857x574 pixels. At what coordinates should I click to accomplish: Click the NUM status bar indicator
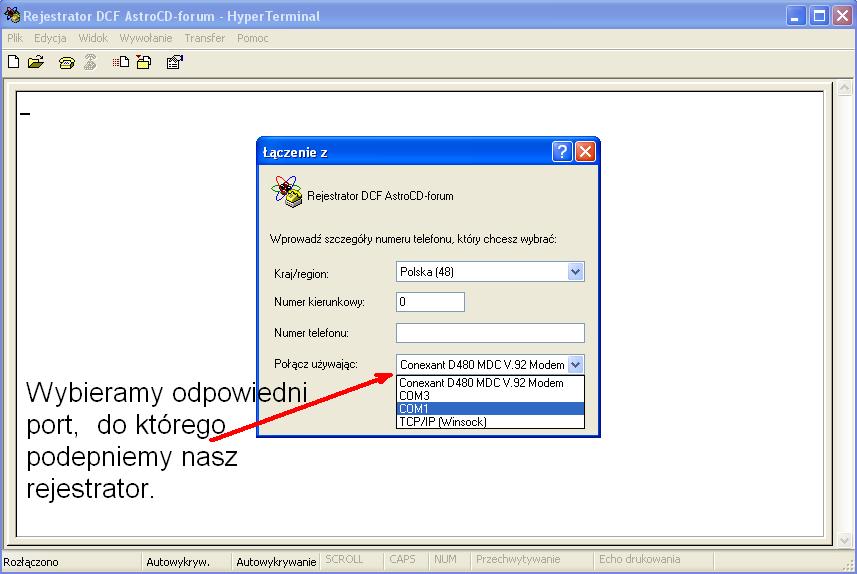point(445,559)
